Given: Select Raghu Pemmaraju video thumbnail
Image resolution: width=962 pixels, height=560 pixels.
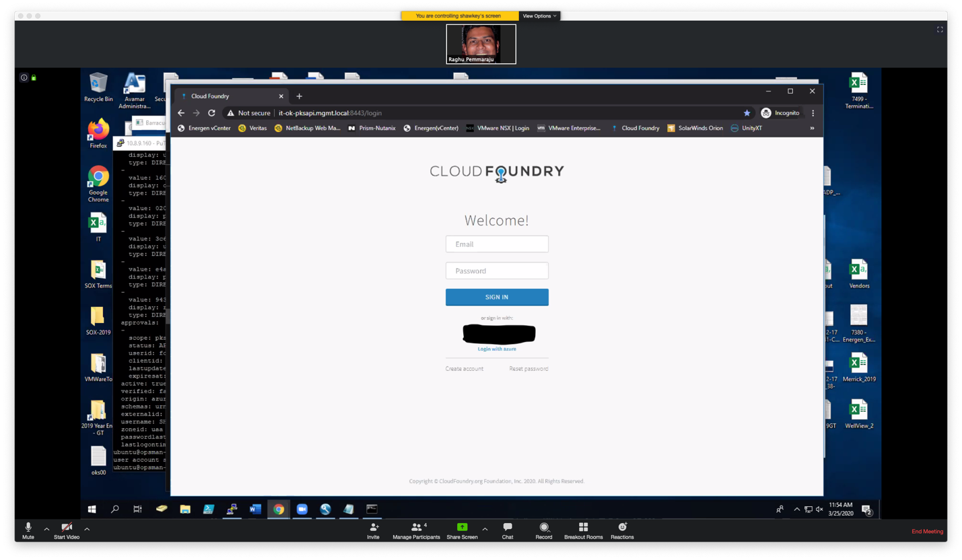Looking at the screenshot, I should (481, 44).
